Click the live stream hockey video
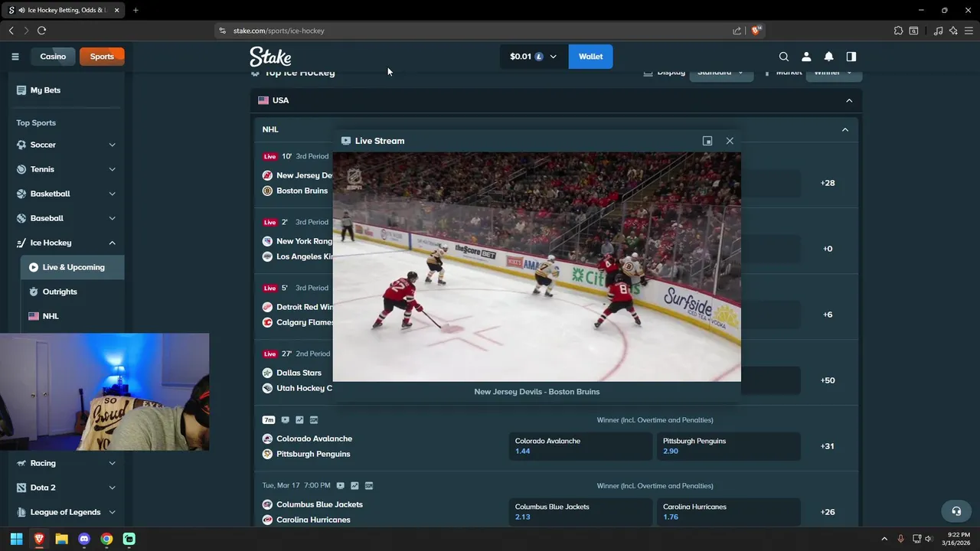The image size is (980, 551). (537, 267)
